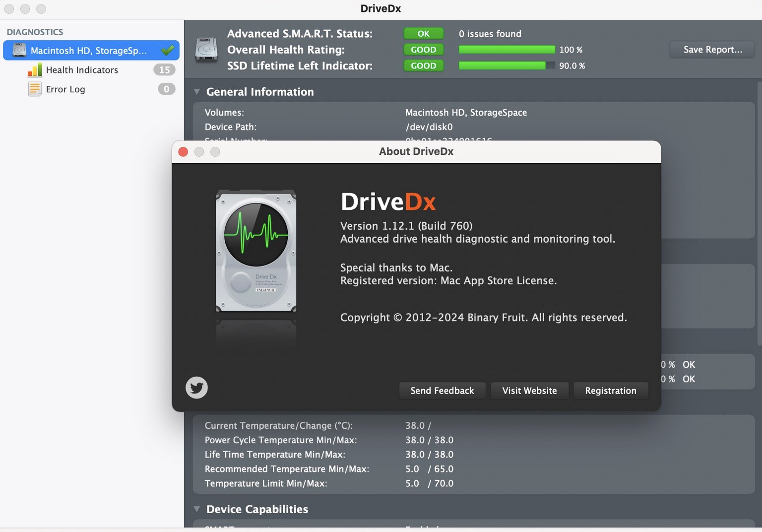Click 'Temperature Limit Min/Max:' label

coord(266,483)
